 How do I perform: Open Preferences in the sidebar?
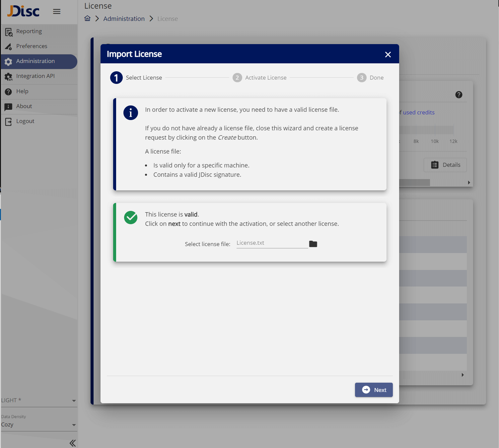(32, 46)
